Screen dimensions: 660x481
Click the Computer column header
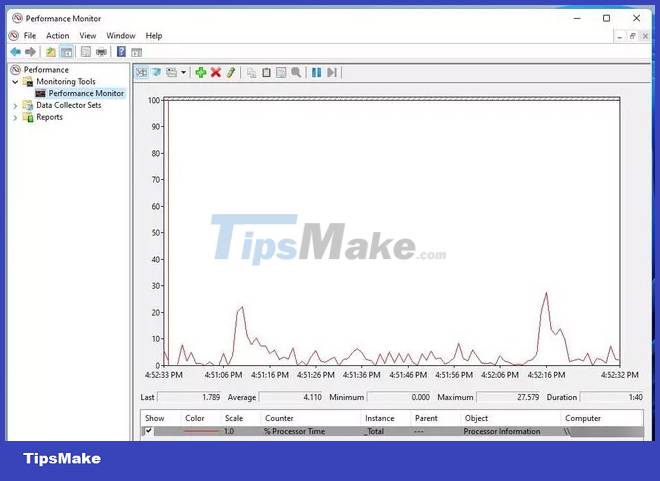(x=583, y=418)
